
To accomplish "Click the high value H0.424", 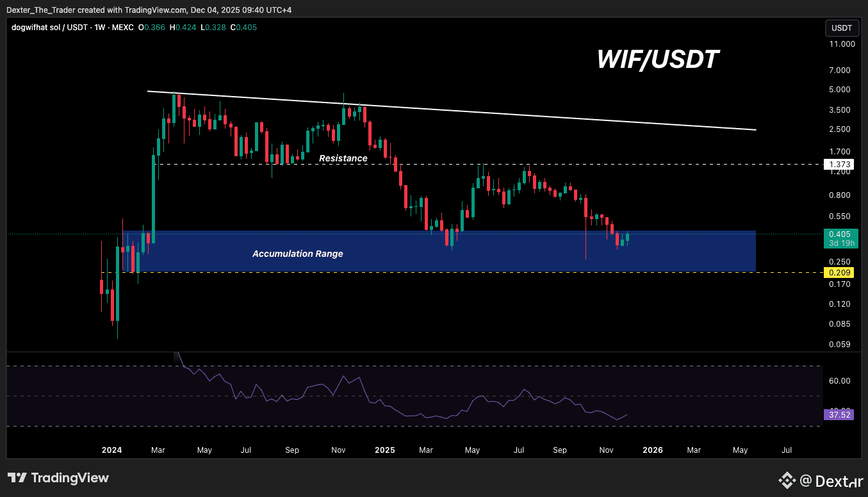I will tap(182, 28).
